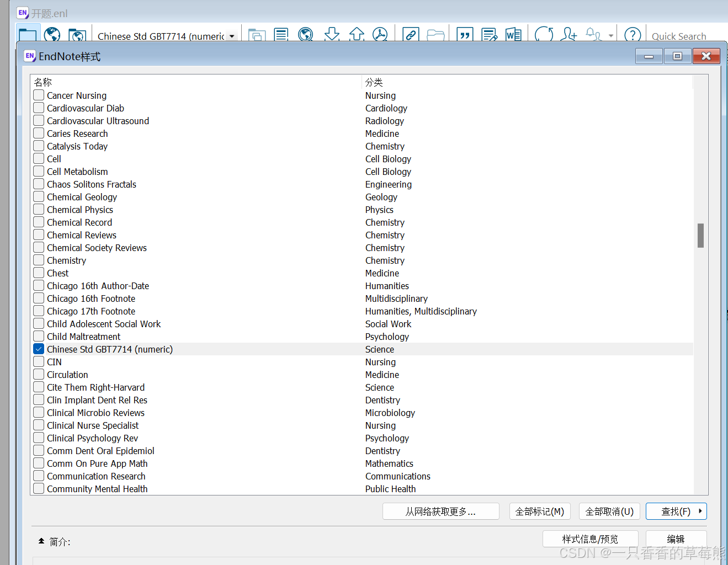Click Microbiology category cell
Image resolution: width=728 pixels, height=565 pixels.
pyautogui.click(x=390, y=413)
